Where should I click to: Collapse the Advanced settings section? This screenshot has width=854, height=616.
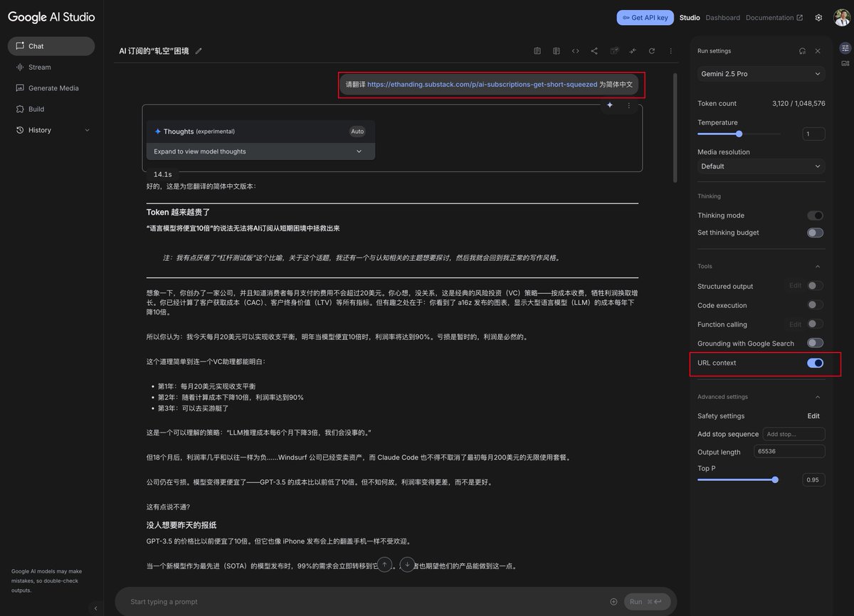817,397
